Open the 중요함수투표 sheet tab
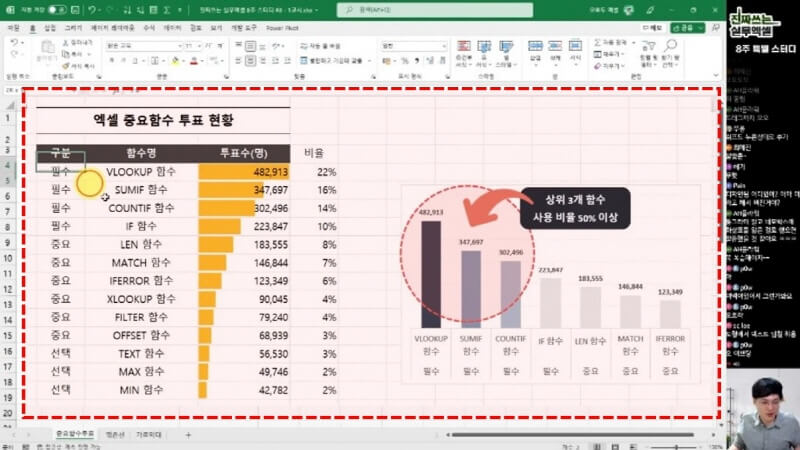This screenshot has width=800, height=450. [x=74, y=434]
